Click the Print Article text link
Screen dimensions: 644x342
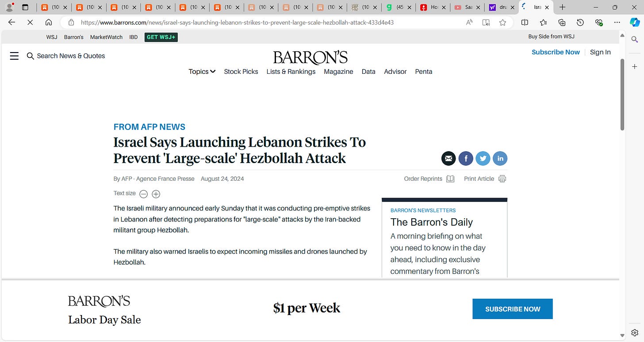(x=479, y=179)
